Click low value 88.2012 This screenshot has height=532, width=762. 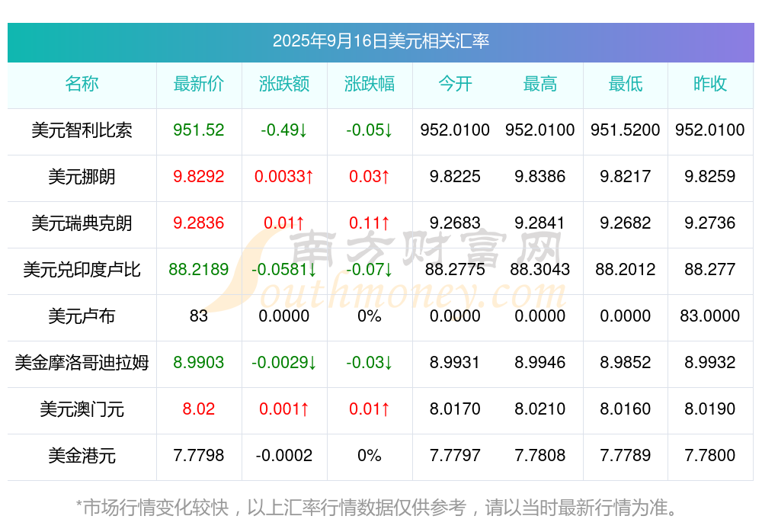625,269
